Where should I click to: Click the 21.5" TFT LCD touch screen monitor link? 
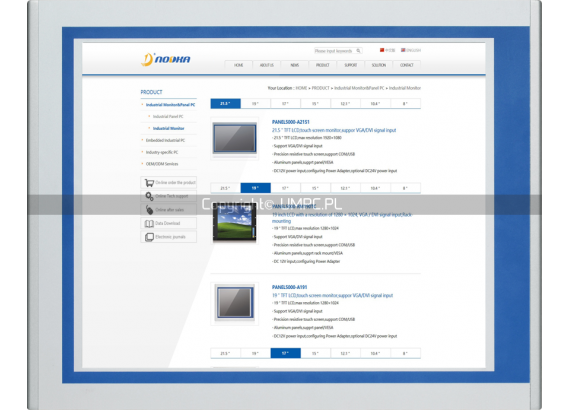click(x=334, y=130)
